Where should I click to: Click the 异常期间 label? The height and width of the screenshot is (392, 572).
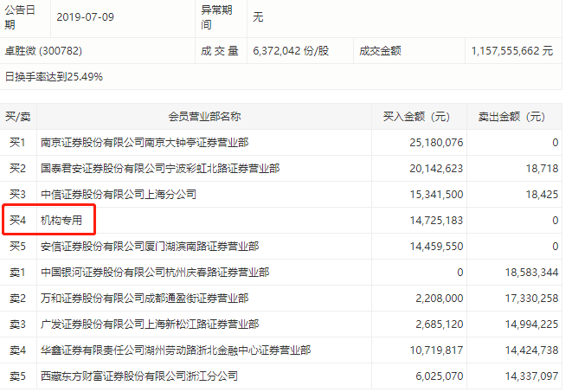216,17
